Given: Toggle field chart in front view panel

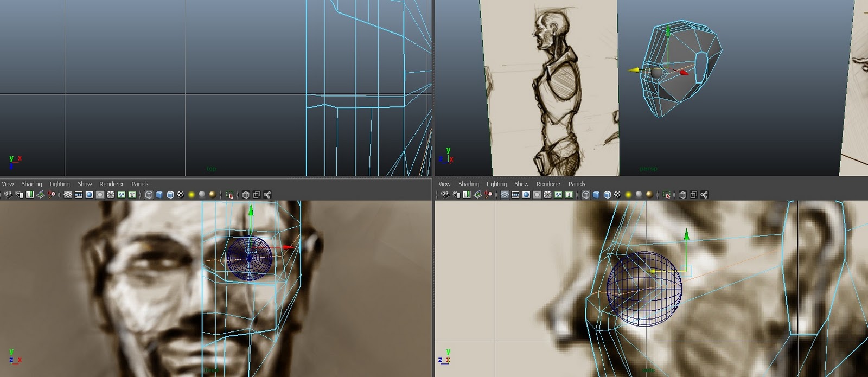Looking at the screenshot, I should (x=111, y=195).
